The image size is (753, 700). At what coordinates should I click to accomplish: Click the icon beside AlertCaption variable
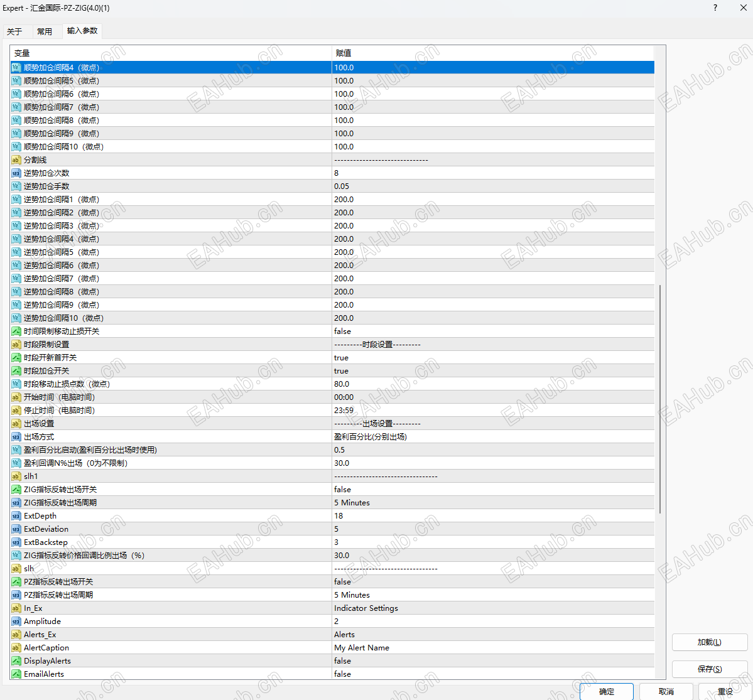point(16,648)
